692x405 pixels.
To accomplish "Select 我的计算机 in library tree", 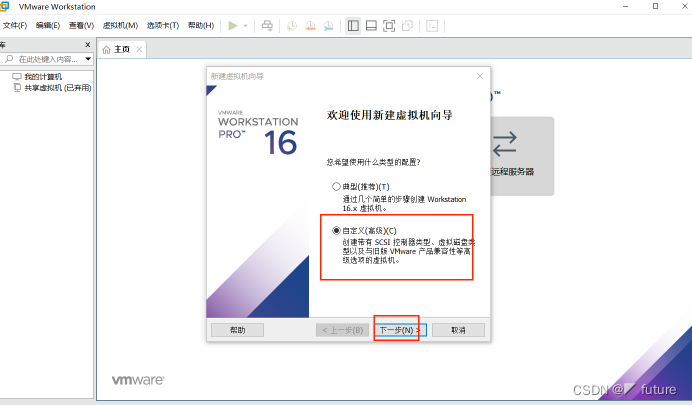I will (x=43, y=77).
